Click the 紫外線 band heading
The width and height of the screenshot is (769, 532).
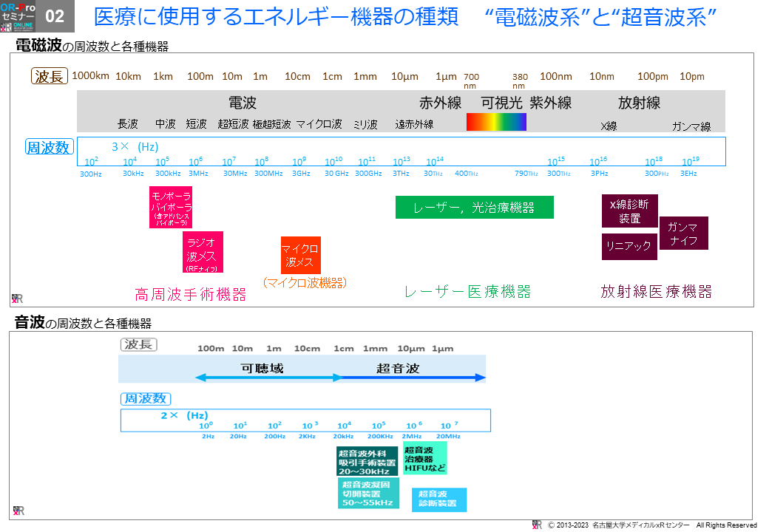click(550, 103)
